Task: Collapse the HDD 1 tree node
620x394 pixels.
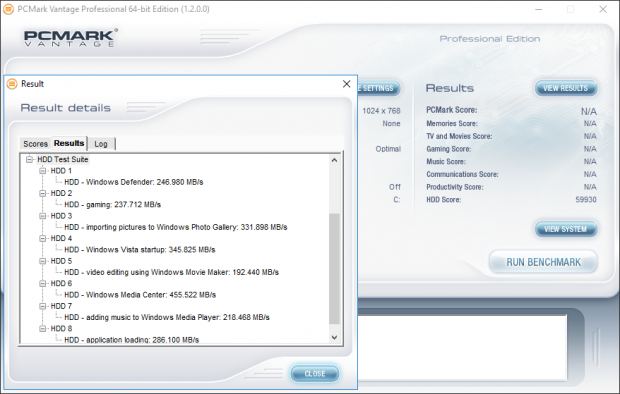Action: click(x=42, y=171)
